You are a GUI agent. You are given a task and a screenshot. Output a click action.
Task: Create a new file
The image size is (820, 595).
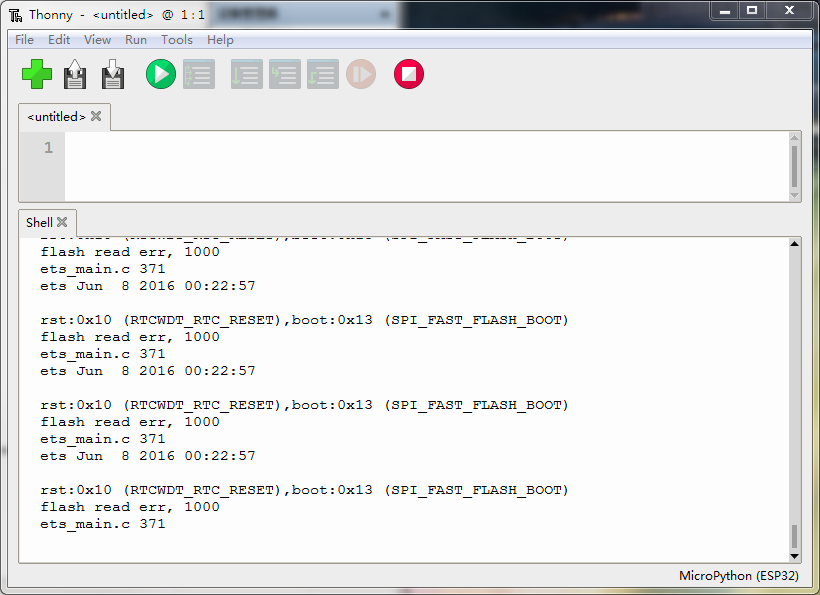[x=37, y=74]
